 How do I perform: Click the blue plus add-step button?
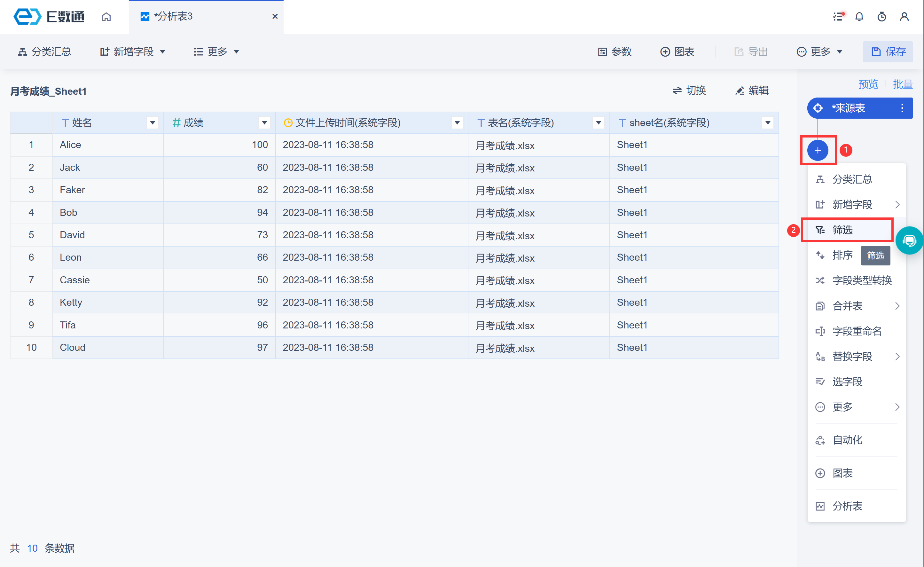(818, 150)
